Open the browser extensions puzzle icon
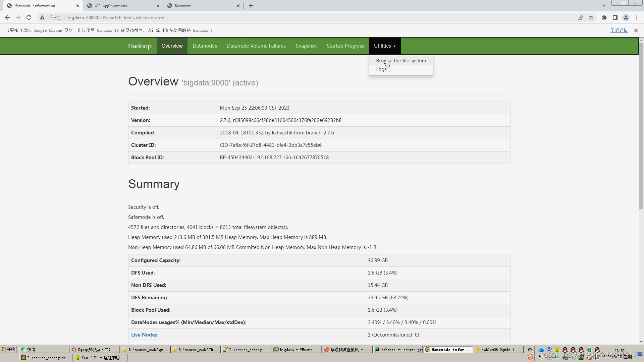Screen dimensions: 644x362 pos(604,17)
